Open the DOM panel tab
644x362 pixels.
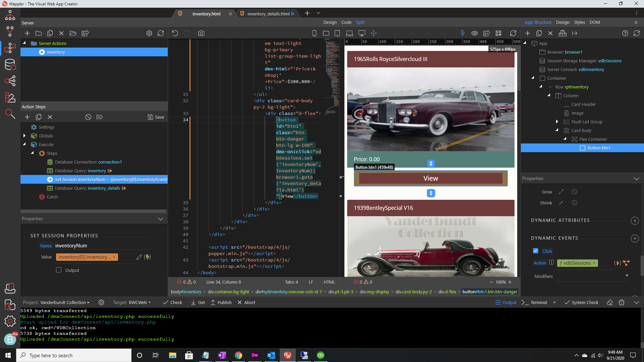click(x=595, y=22)
